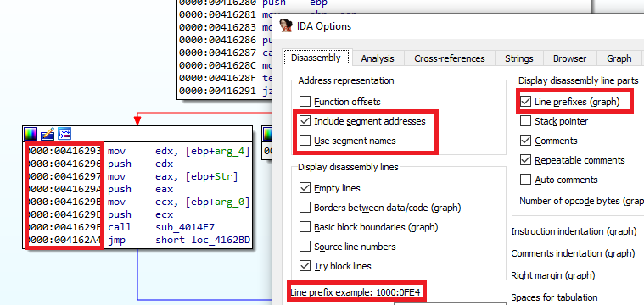Check Borders between data/code (graph)

click(x=305, y=208)
